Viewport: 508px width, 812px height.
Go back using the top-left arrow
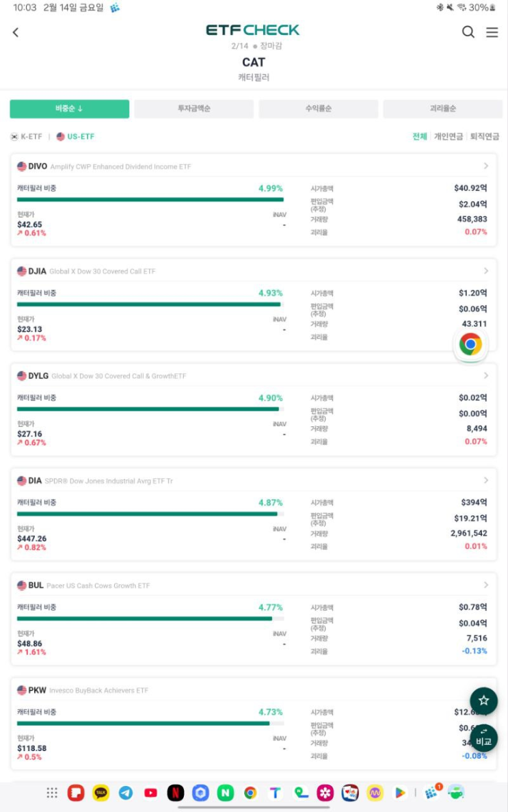pos(16,32)
